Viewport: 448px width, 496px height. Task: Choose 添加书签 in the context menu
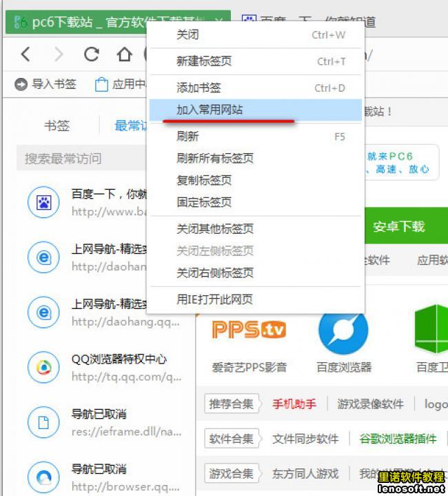click(255, 88)
